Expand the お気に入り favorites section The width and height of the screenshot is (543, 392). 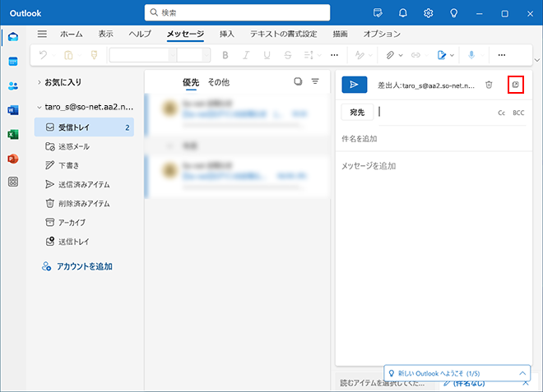[39, 83]
